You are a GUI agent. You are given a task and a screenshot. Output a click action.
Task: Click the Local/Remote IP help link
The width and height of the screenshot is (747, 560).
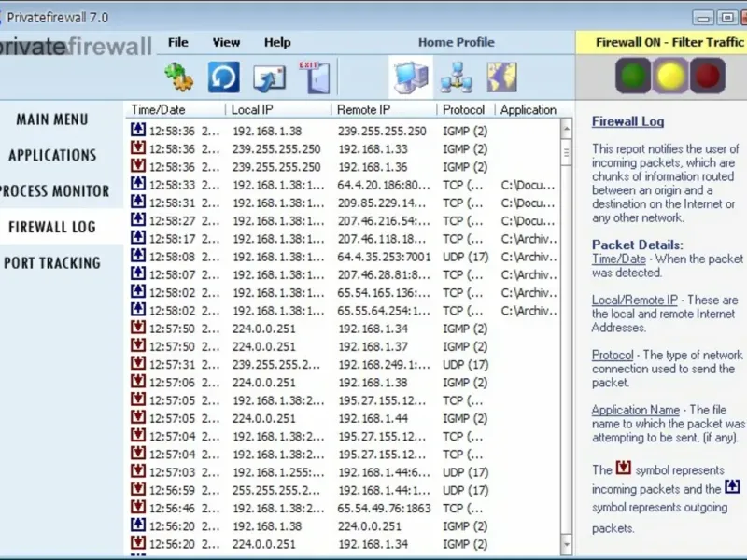(635, 300)
